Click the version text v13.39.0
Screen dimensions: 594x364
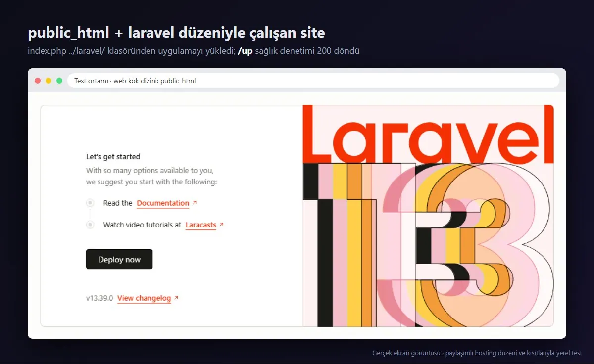99,298
